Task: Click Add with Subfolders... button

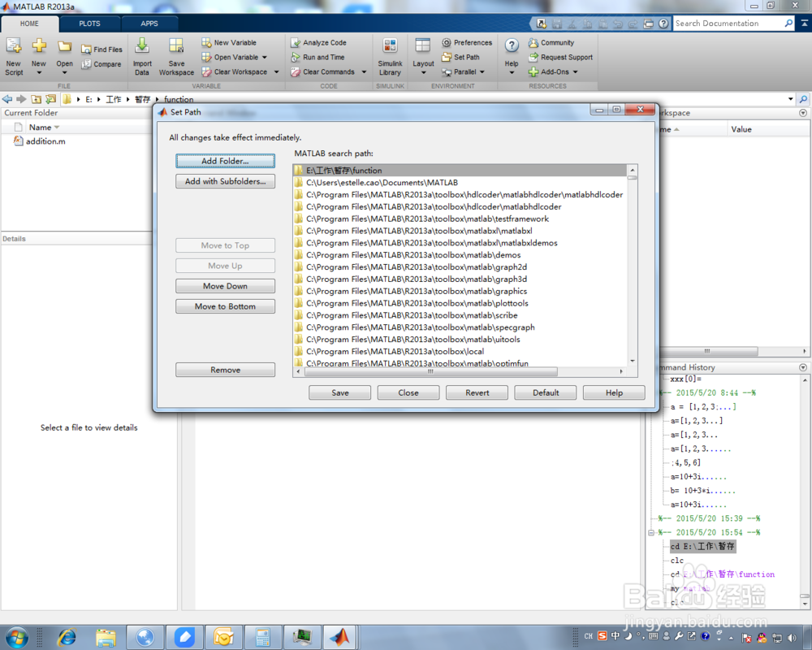Action: point(225,181)
